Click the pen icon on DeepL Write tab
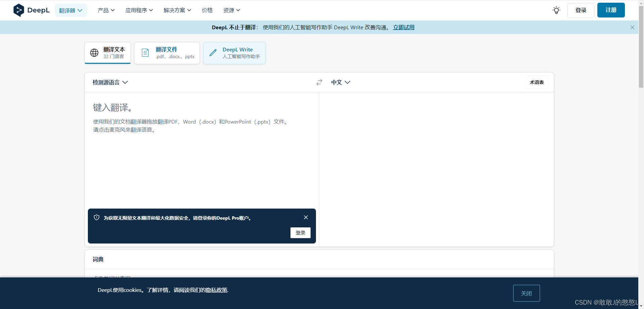The height and width of the screenshot is (309, 644). (x=213, y=53)
